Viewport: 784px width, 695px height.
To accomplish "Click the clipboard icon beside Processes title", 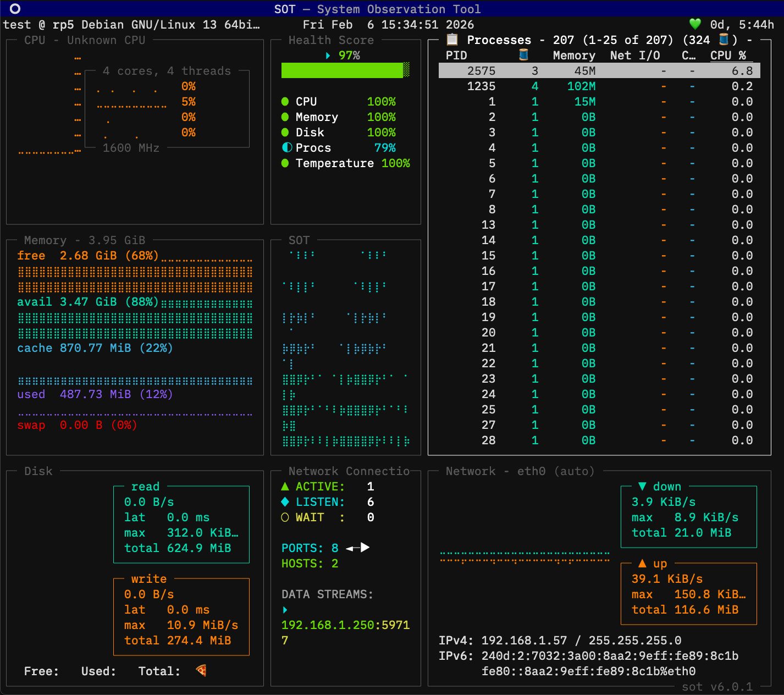I will 452,40.
